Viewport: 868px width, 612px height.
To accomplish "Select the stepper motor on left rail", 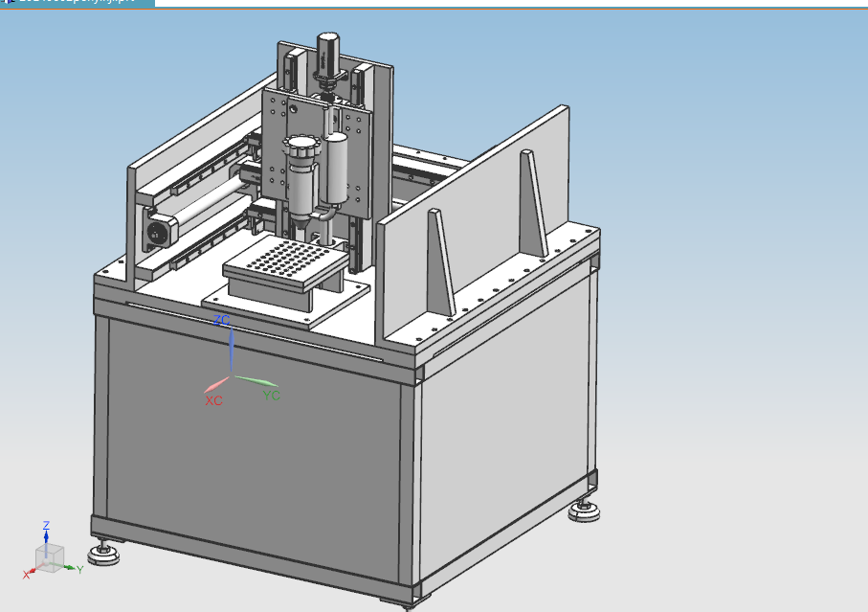I will pyautogui.click(x=159, y=231).
